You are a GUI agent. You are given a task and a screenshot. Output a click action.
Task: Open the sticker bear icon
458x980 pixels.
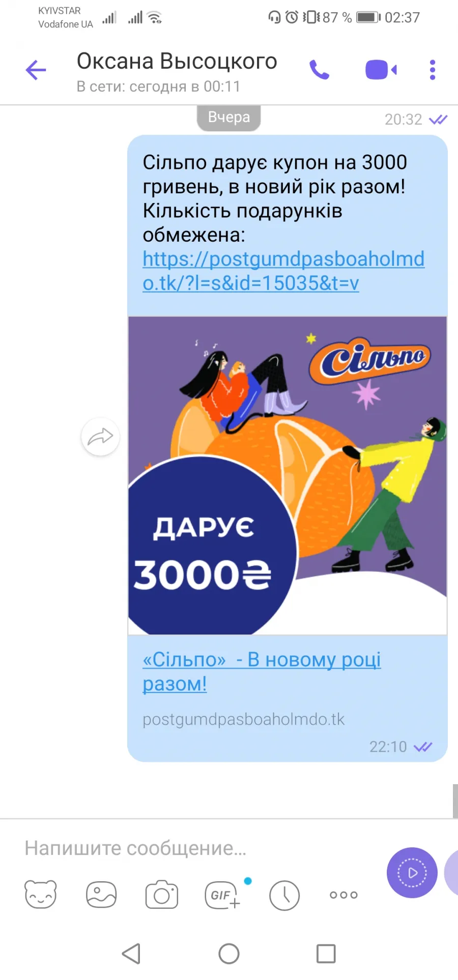[41, 895]
